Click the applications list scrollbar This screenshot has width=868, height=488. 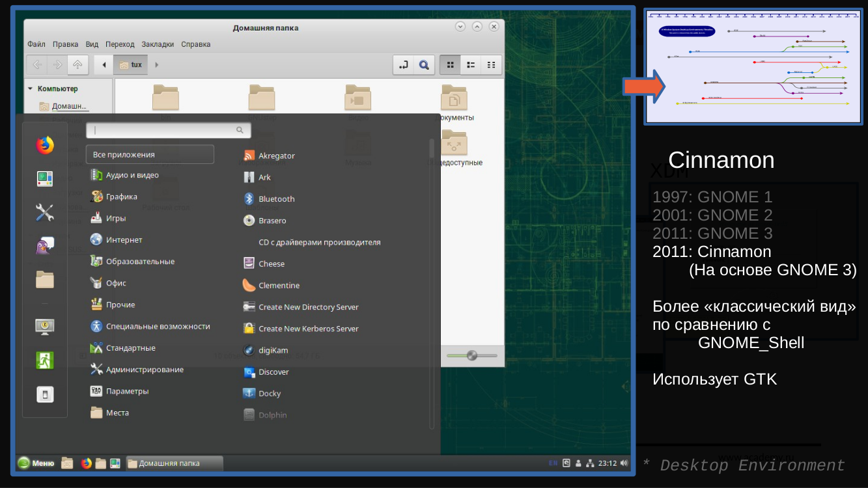(x=431, y=284)
